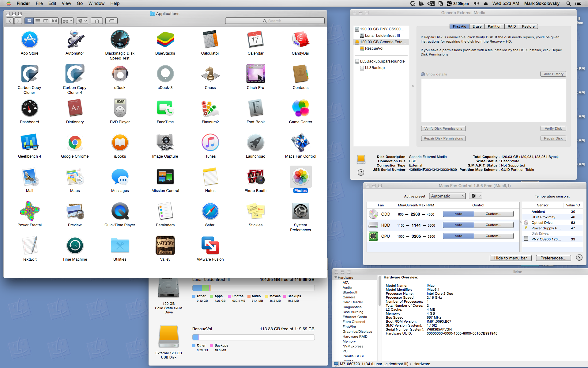588x368 pixels.
Task: Open the Go menu
Action: [x=80, y=3]
